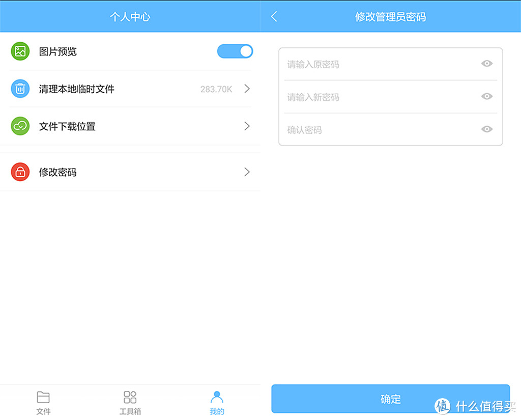Show the confirm password via eye icon

point(487,129)
